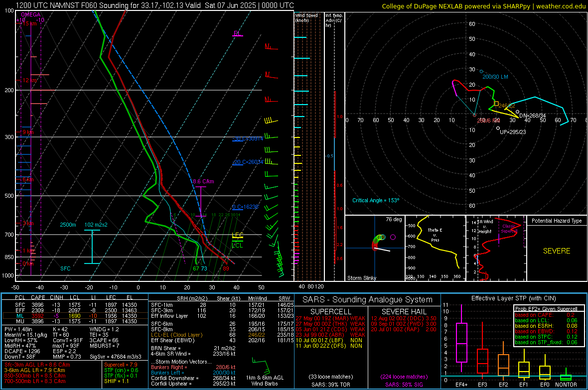Viewport: 588px width, 390px height.
Task: Click the Critical Angle = 153° text
Action: coord(376,200)
